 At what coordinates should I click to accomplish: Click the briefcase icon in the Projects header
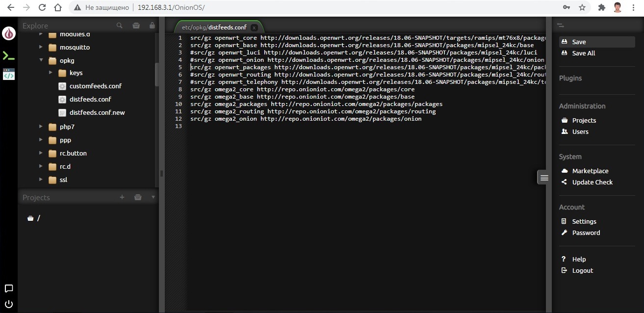coord(138,197)
